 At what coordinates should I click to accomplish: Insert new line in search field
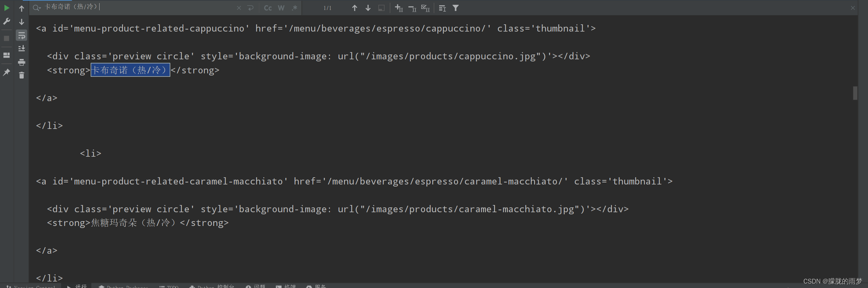[x=251, y=8]
